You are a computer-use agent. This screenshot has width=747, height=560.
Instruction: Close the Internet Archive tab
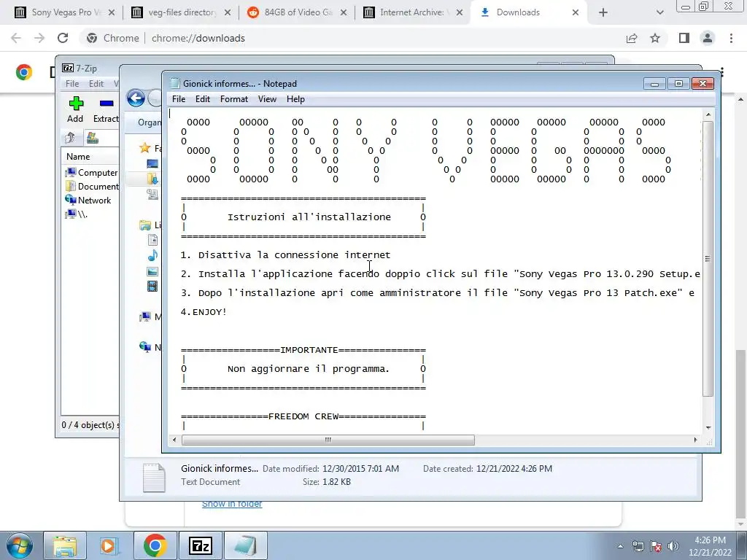(460, 12)
